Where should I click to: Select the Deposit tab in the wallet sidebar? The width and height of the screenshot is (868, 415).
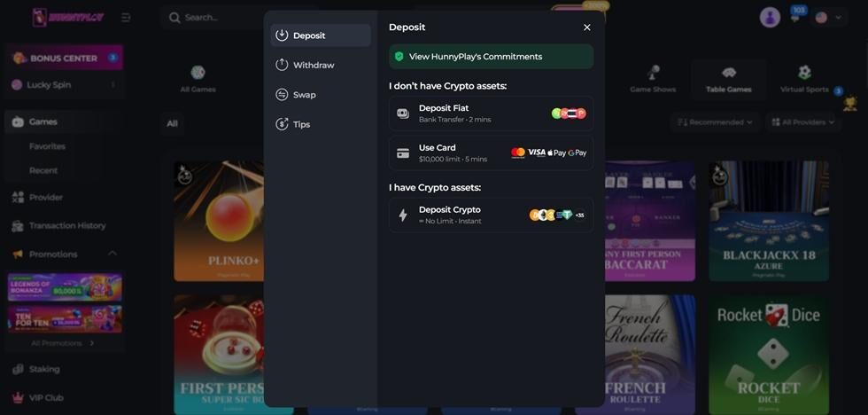tap(321, 35)
